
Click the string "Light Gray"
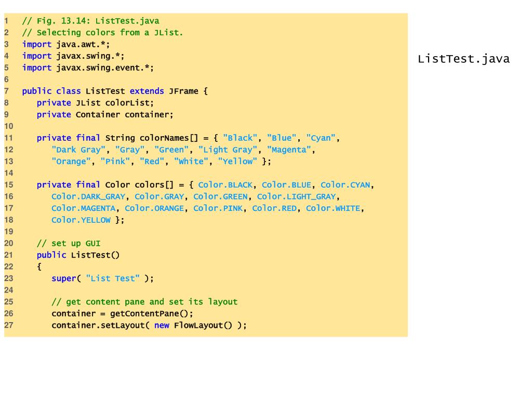click(x=228, y=150)
